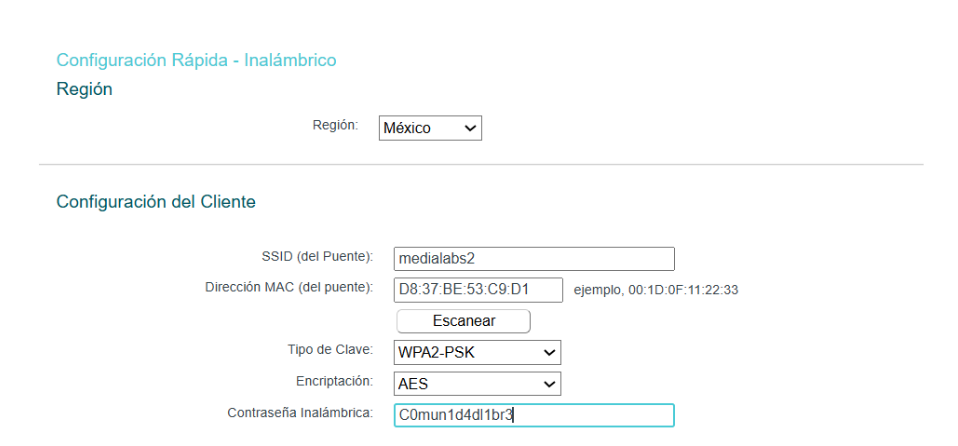
Task: Click the 'Configuración Rápida - Inalámbrico' page title
Action: pos(196,60)
